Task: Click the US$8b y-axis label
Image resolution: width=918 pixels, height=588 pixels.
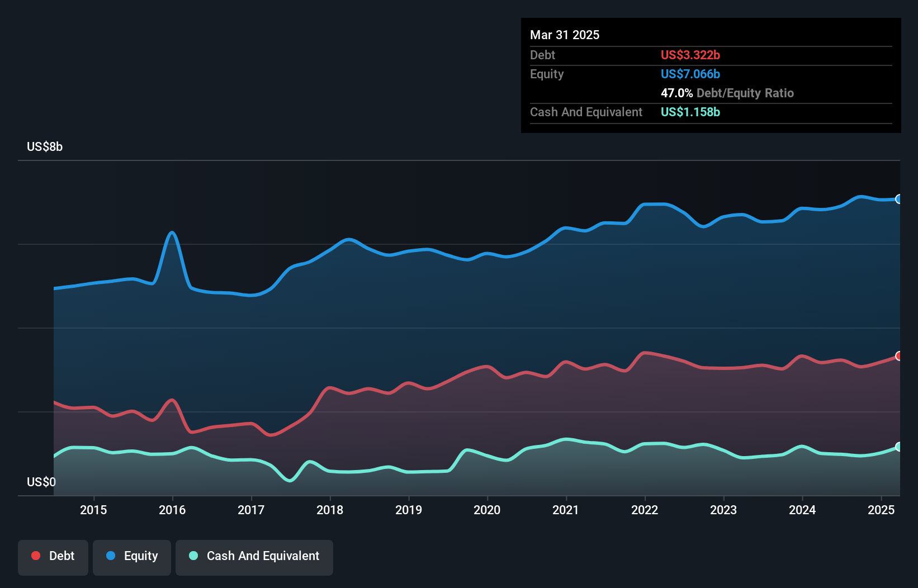Action: click(45, 146)
